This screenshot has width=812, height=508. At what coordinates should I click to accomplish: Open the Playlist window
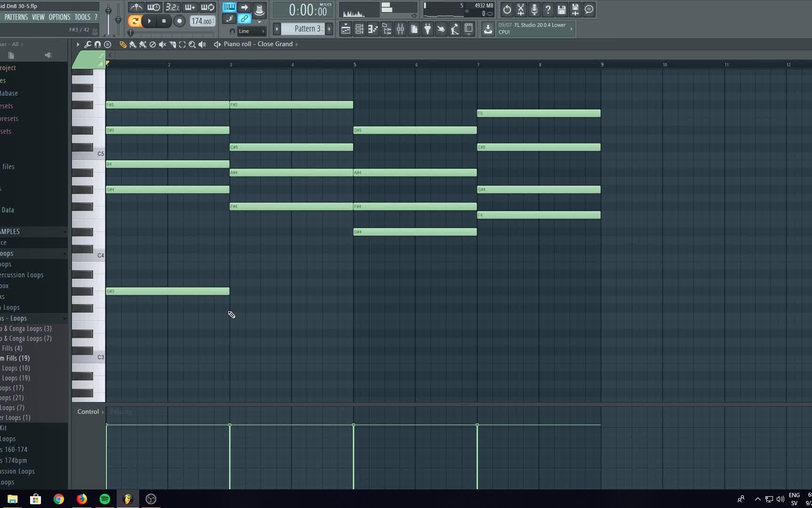(x=345, y=29)
